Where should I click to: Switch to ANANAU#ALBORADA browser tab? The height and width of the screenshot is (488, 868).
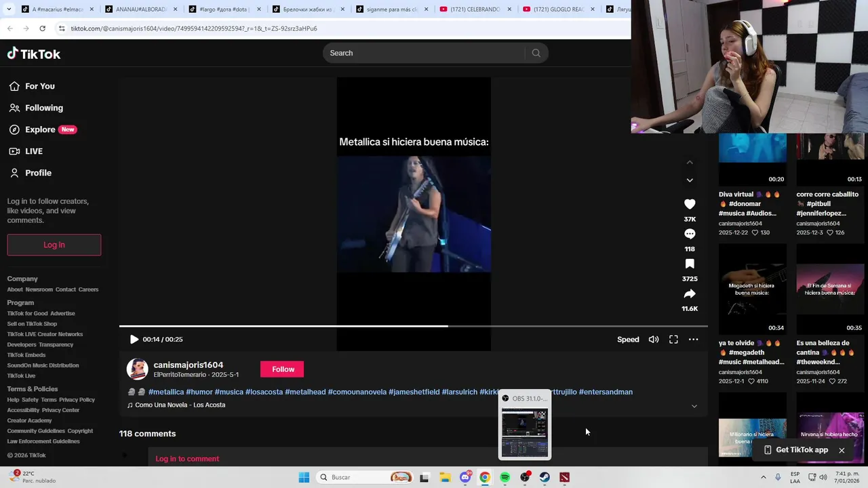pyautogui.click(x=141, y=9)
